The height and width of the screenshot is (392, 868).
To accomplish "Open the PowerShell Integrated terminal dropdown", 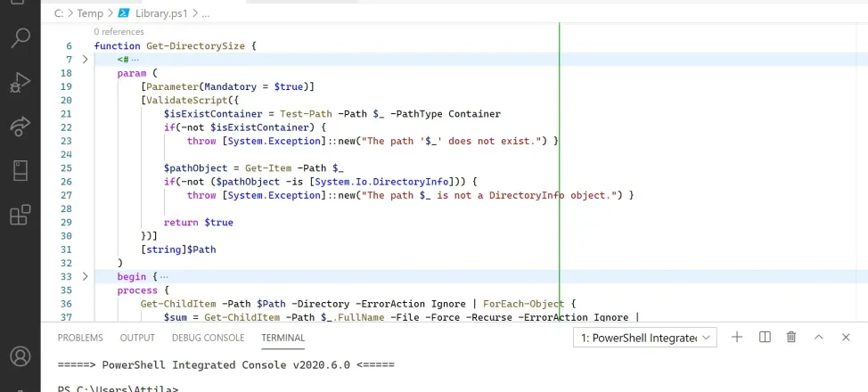I will (x=644, y=338).
